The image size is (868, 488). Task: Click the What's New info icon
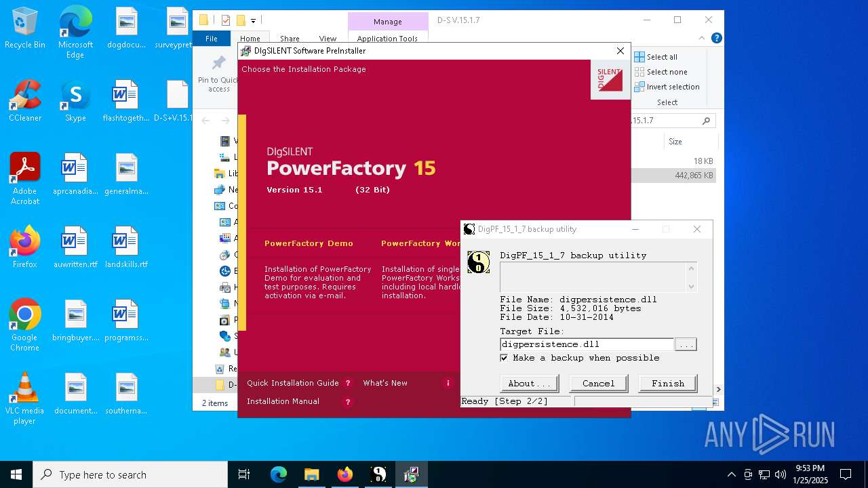click(448, 383)
